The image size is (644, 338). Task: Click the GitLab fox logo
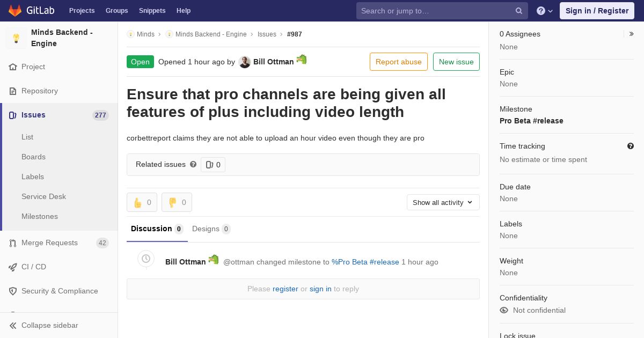pos(15,10)
